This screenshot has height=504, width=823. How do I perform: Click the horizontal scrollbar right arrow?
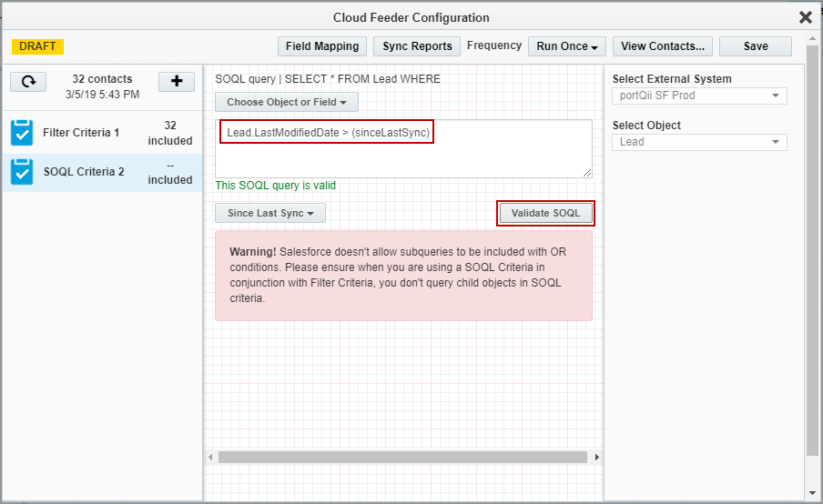click(596, 457)
